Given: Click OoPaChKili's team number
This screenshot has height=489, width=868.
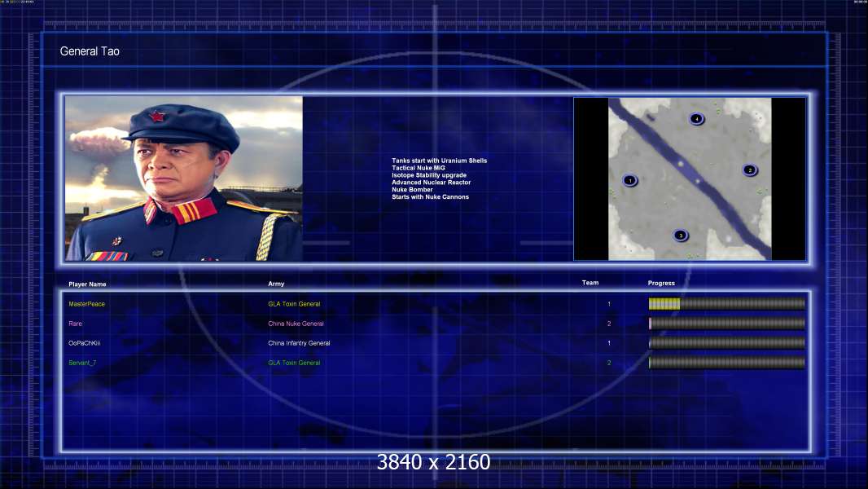Looking at the screenshot, I should pyautogui.click(x=609, y=343).
